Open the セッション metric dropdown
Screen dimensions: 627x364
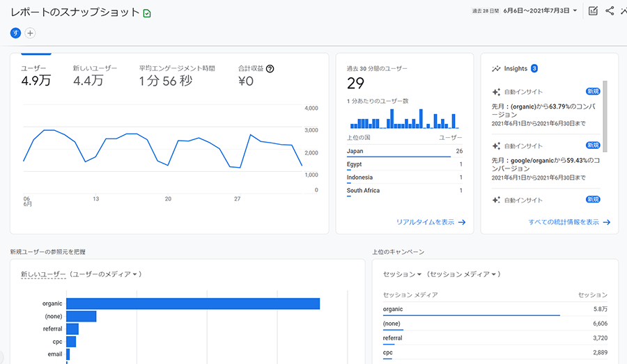point(403,274)
